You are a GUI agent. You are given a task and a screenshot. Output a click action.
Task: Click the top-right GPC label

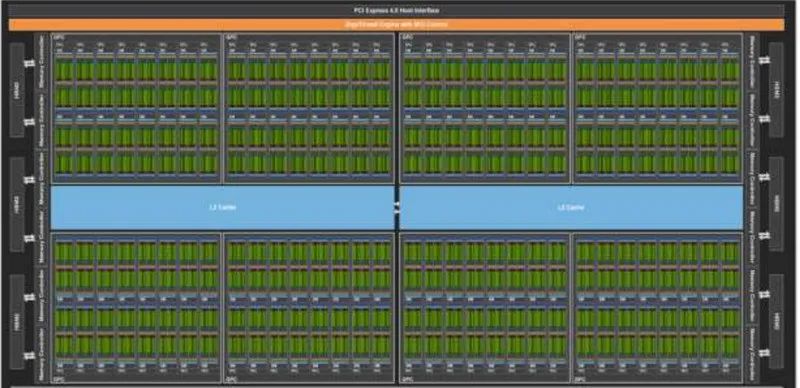pos(579,37)
